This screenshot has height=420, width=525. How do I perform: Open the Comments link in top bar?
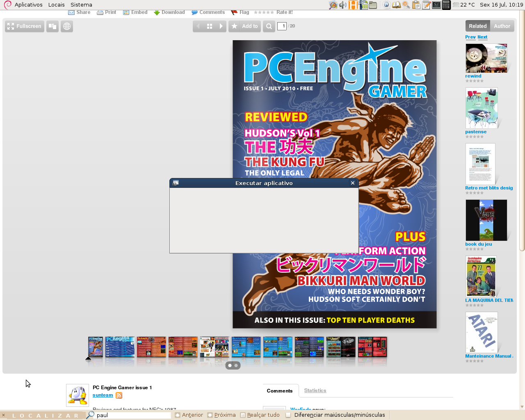click(x=208, y=12)
